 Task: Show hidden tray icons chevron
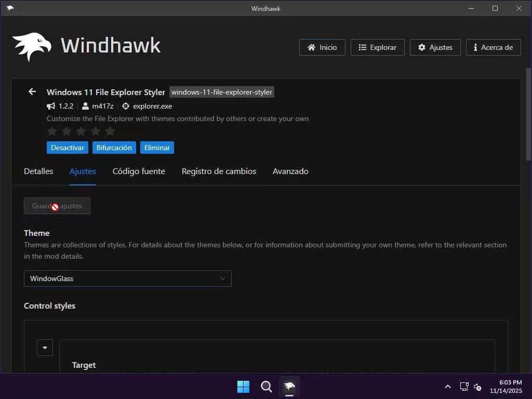(x=448, y=387)
